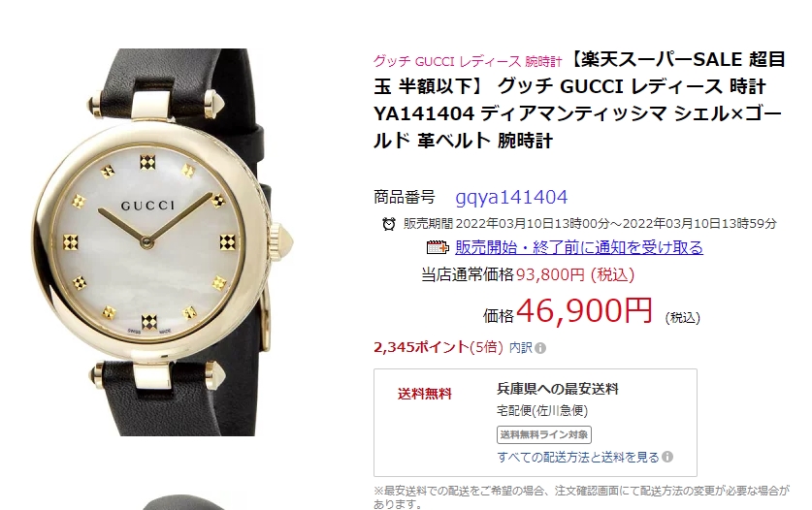Click the 宅配便(佐川急便) shipping method text
Image resolution: width=812 pixels, height=510 pixels.
541,410
